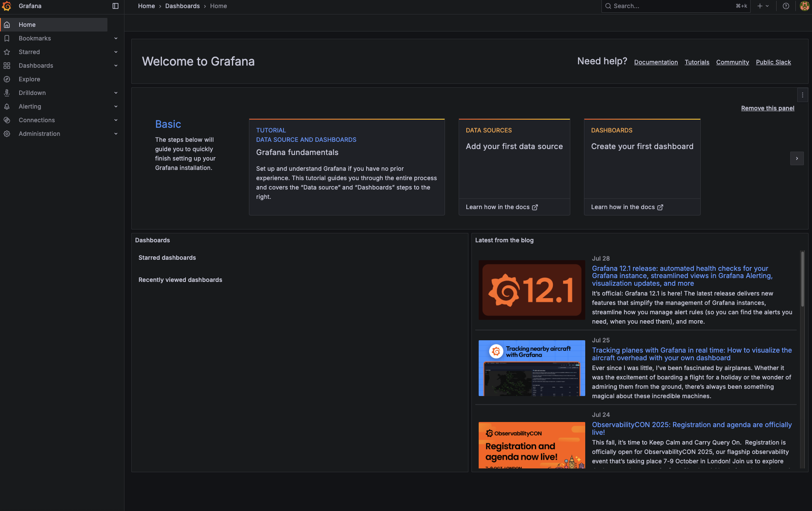Click the Starred dashboards heading
This screenshot has width=812, height=511.
tap(167, 258)
